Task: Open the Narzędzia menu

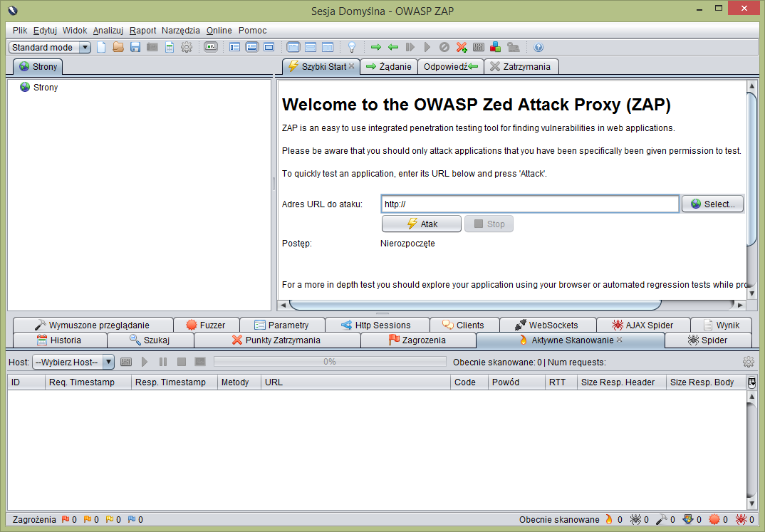Action: [181, 31]
